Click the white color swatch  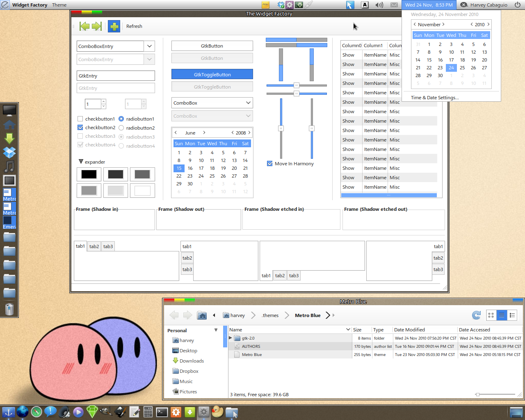tap(142, 191)
